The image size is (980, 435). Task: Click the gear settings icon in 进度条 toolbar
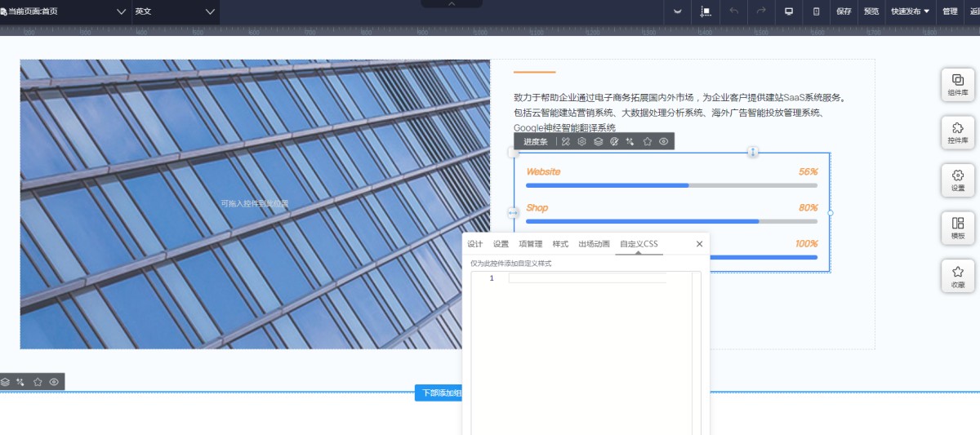point(581,141)
